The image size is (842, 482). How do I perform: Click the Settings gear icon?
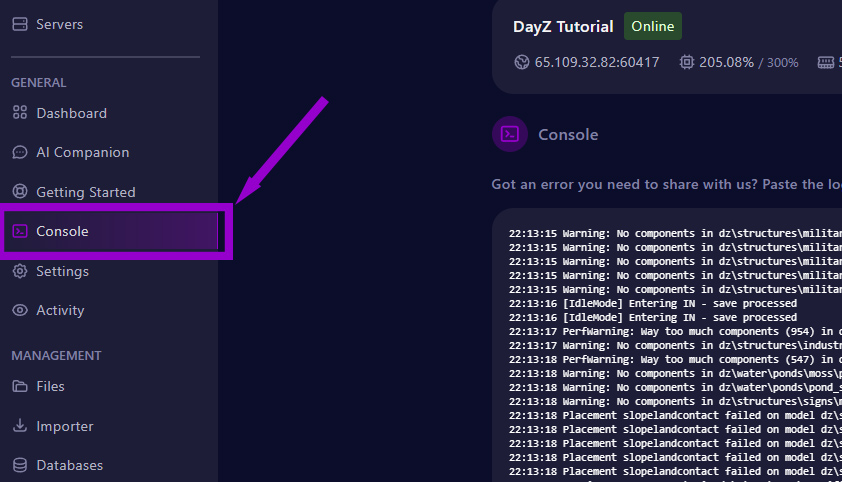tap(20, 271)
